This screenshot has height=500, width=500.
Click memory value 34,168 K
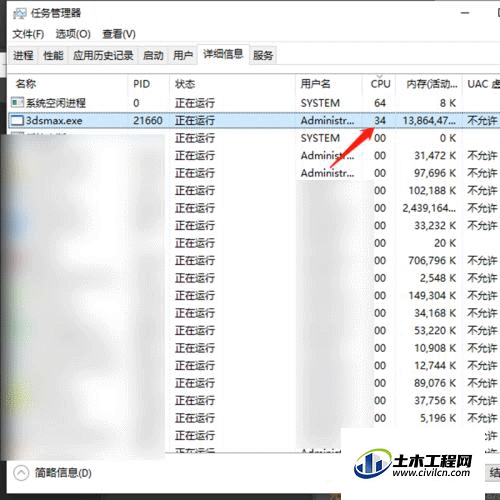(x=435, y=313)
